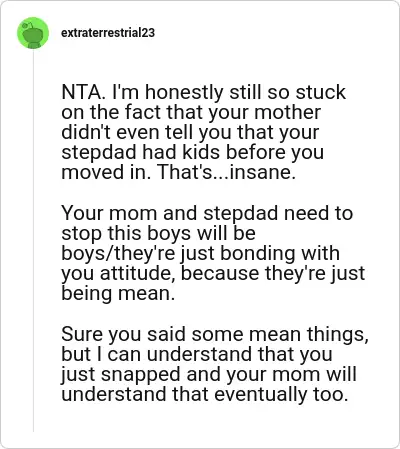Click the line 'stepdad had kids before you'
The image size is (400, 449).
pos(193,153)
